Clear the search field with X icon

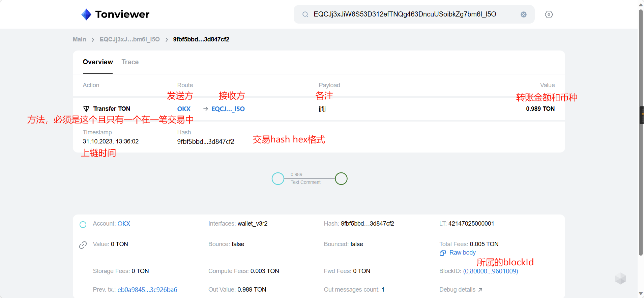tap(523, 14)
